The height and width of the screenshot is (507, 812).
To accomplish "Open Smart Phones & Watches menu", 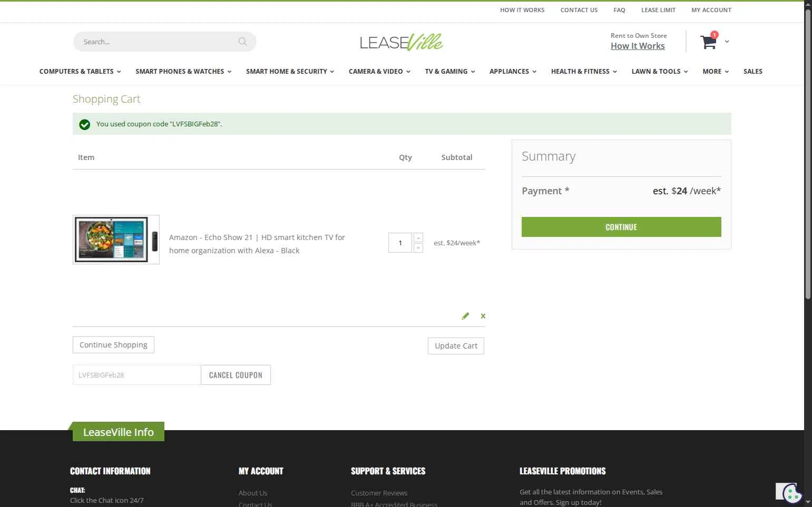I will [183, 72].
